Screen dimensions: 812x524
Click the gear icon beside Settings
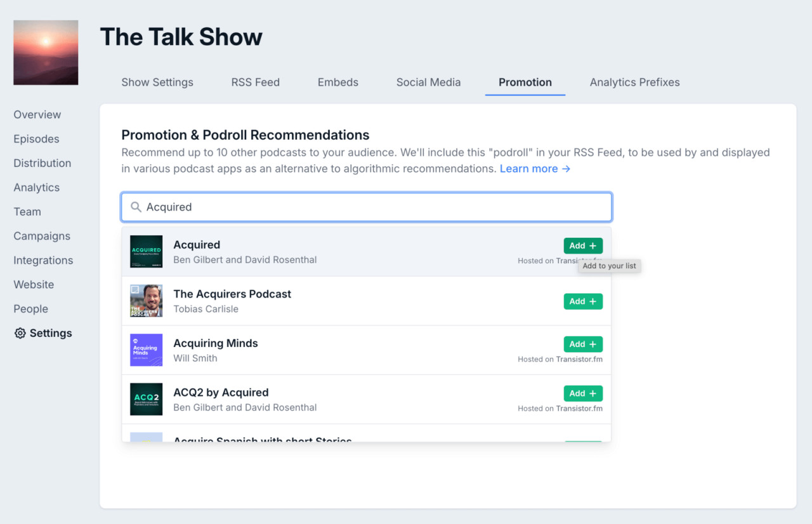click(20, 333)
